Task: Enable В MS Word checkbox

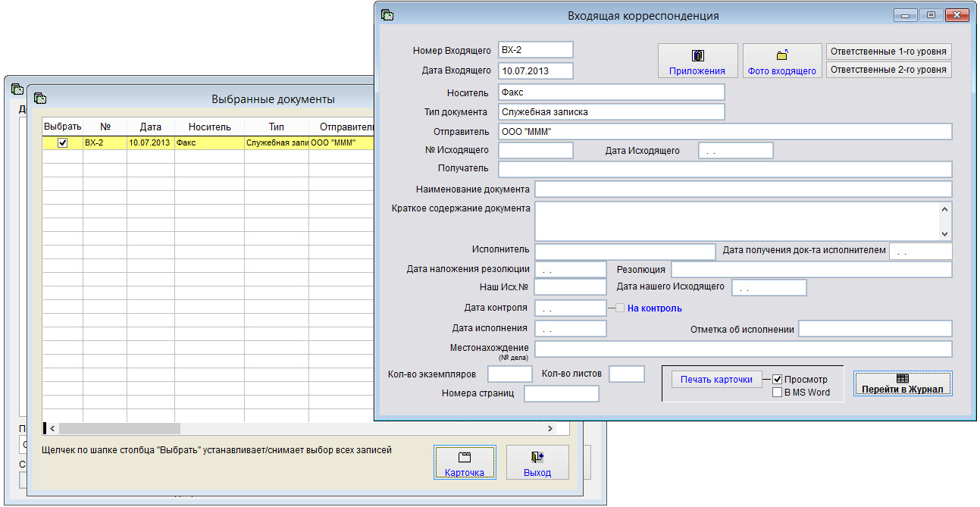Action: (777, 393)
